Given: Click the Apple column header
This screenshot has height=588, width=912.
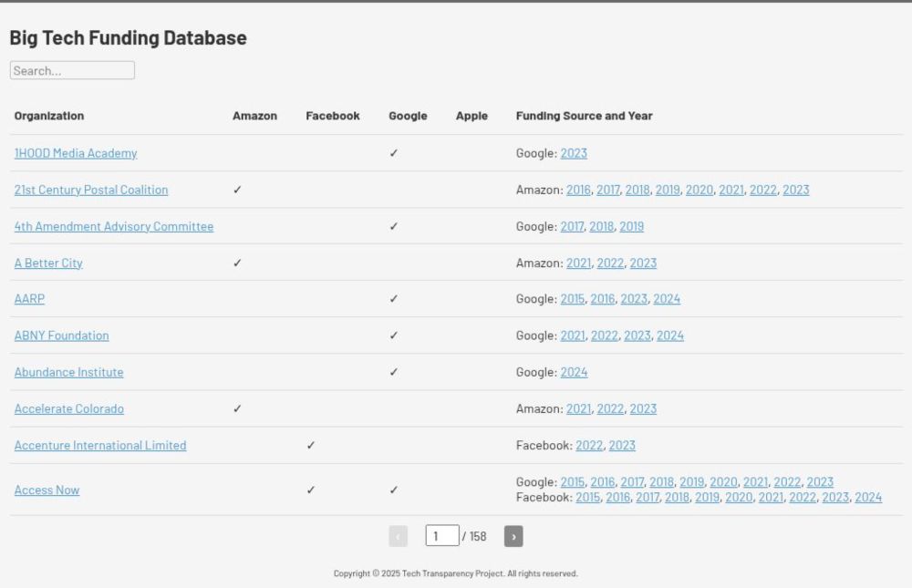Looking at the screenshot, I should (472, 116).
